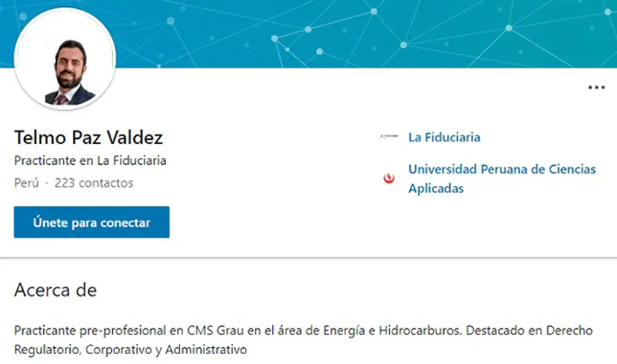
Task: Open the three-dot more options menu
Action: tap(596, 88)
